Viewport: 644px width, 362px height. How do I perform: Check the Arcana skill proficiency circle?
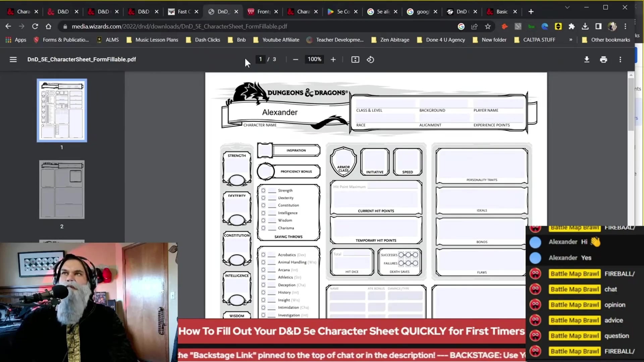pyautogui.click(x=263, y=270)
